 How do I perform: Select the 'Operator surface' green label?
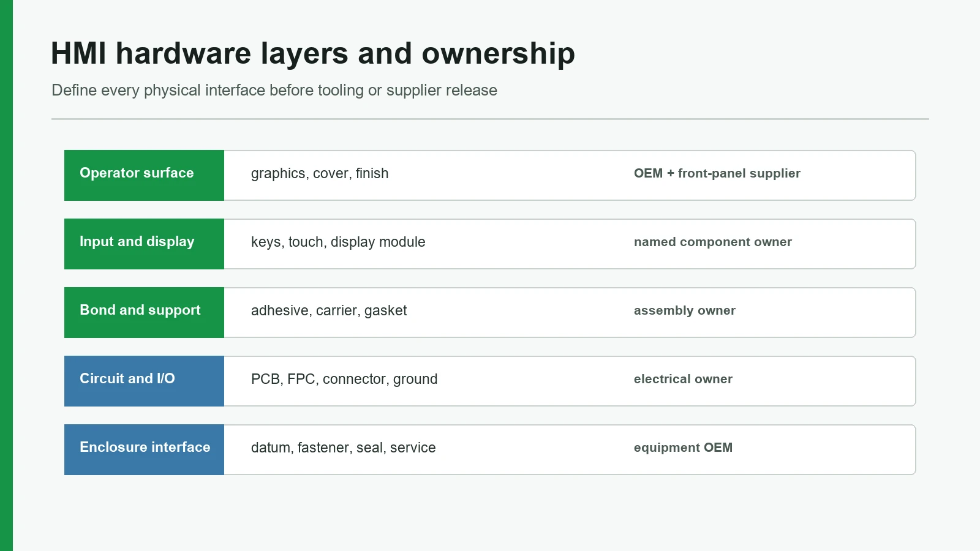144,175
